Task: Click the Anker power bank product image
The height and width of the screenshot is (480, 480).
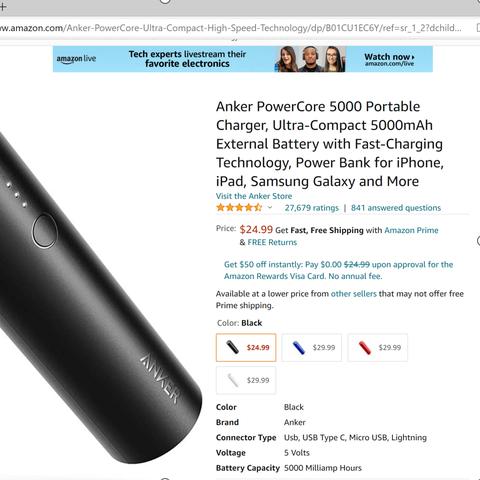Action: click(x=98, y=293)
